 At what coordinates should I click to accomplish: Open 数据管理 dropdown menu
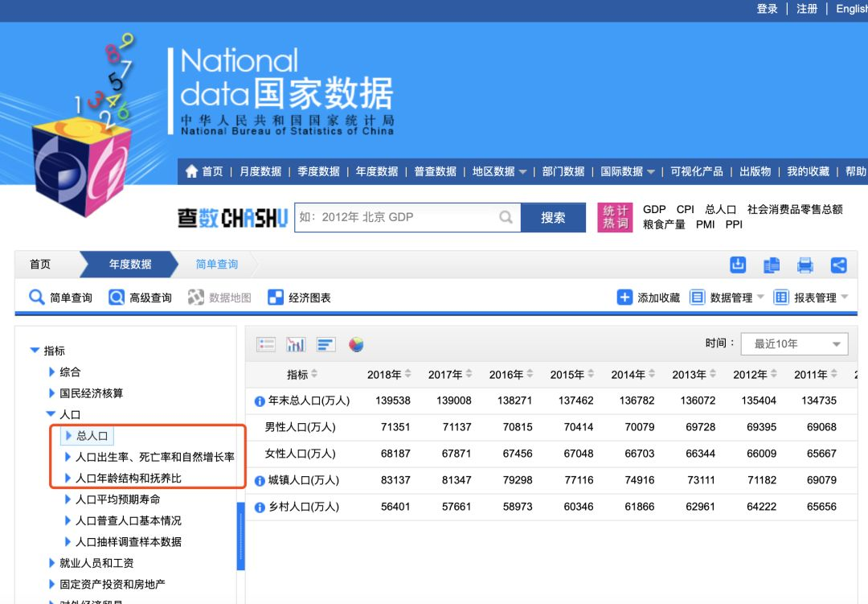click(727, 298)
